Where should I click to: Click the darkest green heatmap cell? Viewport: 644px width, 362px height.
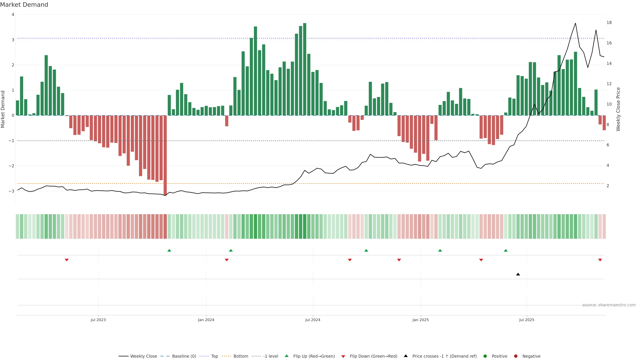click(305, 226)
